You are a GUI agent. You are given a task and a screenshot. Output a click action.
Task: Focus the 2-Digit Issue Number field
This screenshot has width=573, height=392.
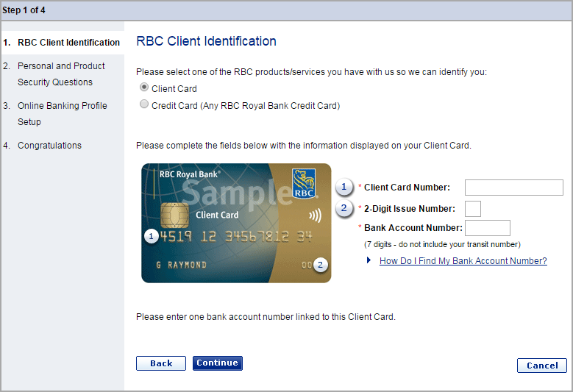click(473, 209)
